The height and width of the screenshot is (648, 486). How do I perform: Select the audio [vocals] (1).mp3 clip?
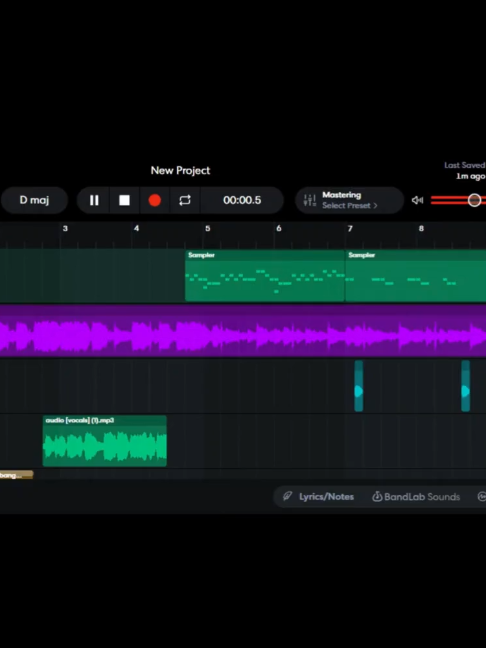click(105, 441)
